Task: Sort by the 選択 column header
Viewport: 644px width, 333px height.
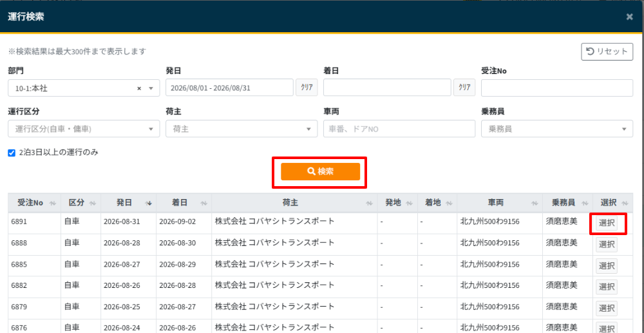Action: 613,203
